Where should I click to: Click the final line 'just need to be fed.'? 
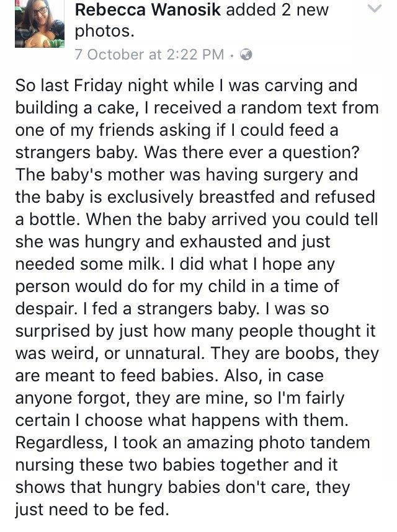tap(92, 510)
